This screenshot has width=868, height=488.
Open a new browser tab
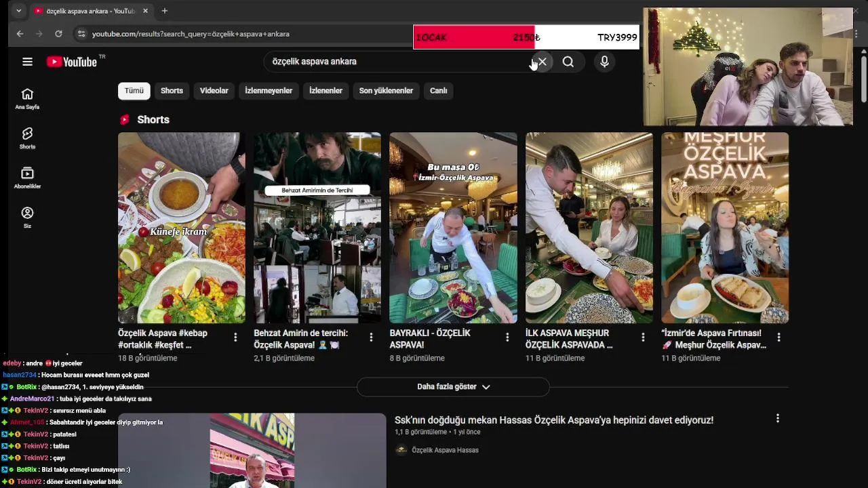(x=164, y=11)
